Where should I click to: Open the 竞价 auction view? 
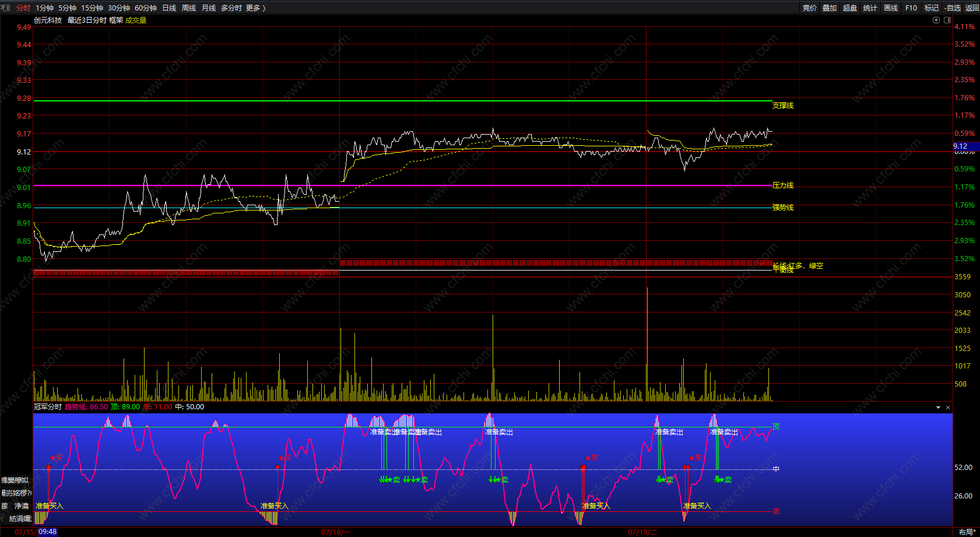pos(810,8)
